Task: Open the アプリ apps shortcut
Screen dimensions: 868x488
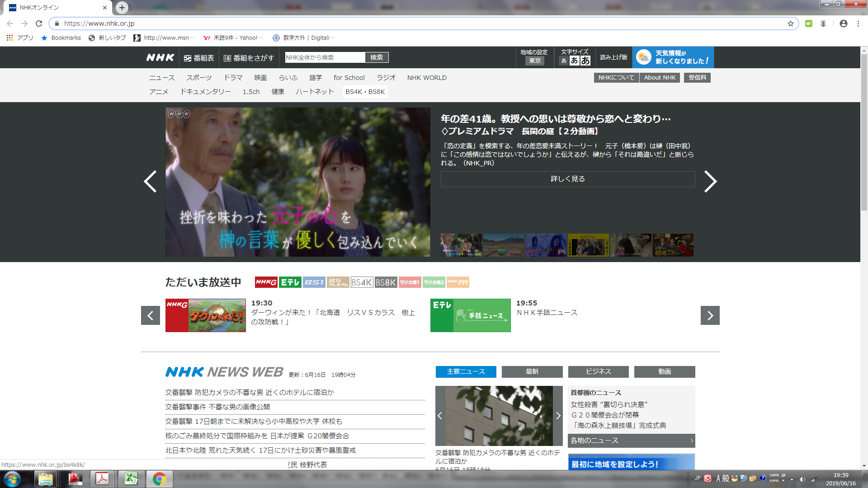Action: point(20,38)
